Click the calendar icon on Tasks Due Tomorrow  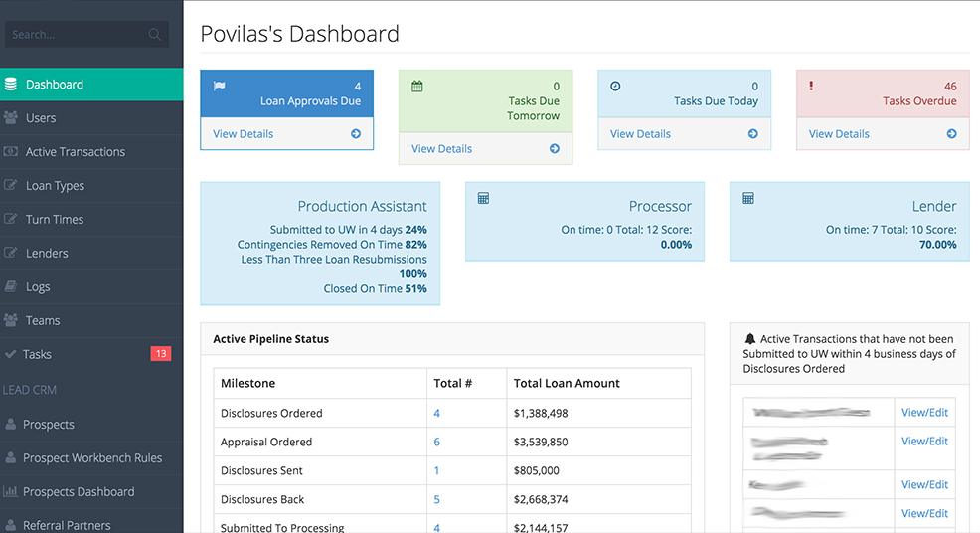pyautogui.click(x=416, y=87)
